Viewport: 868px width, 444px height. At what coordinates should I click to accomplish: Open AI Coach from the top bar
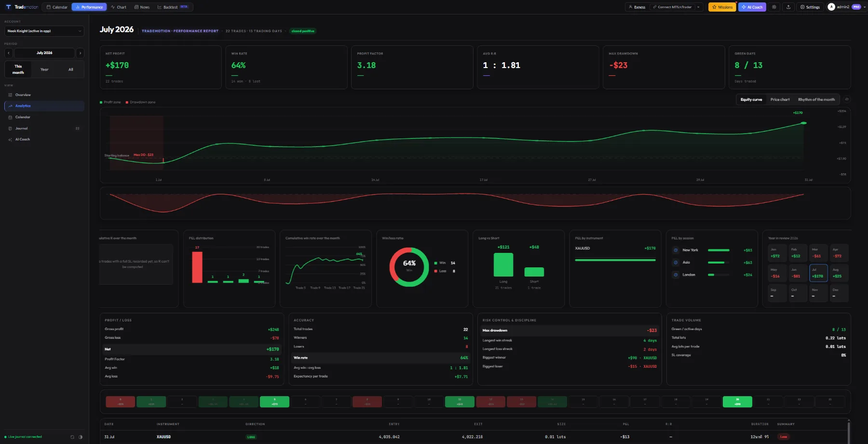[752, 7]
